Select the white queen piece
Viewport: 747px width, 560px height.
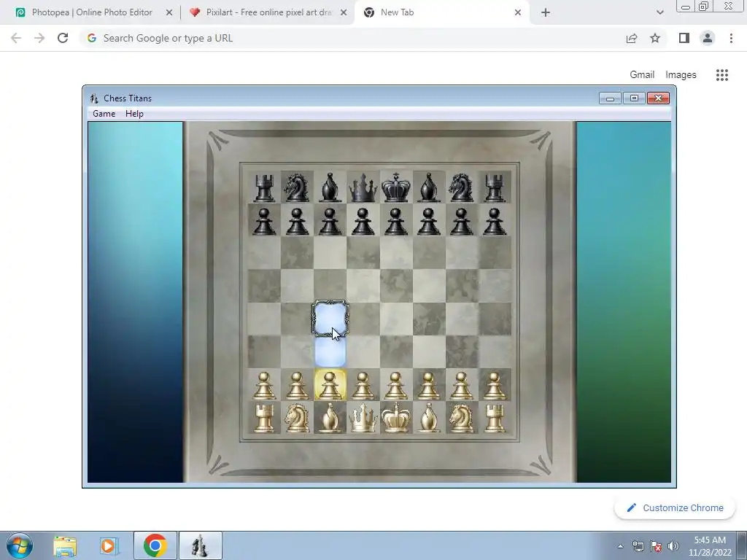(x=363, y=418)
